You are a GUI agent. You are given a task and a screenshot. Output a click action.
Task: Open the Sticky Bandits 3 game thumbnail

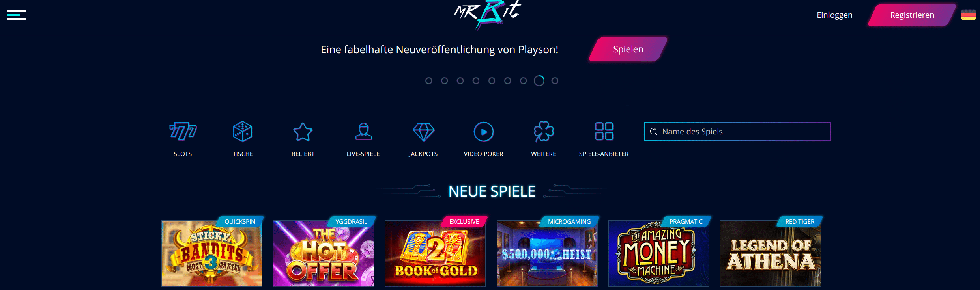tap(212, 253)
